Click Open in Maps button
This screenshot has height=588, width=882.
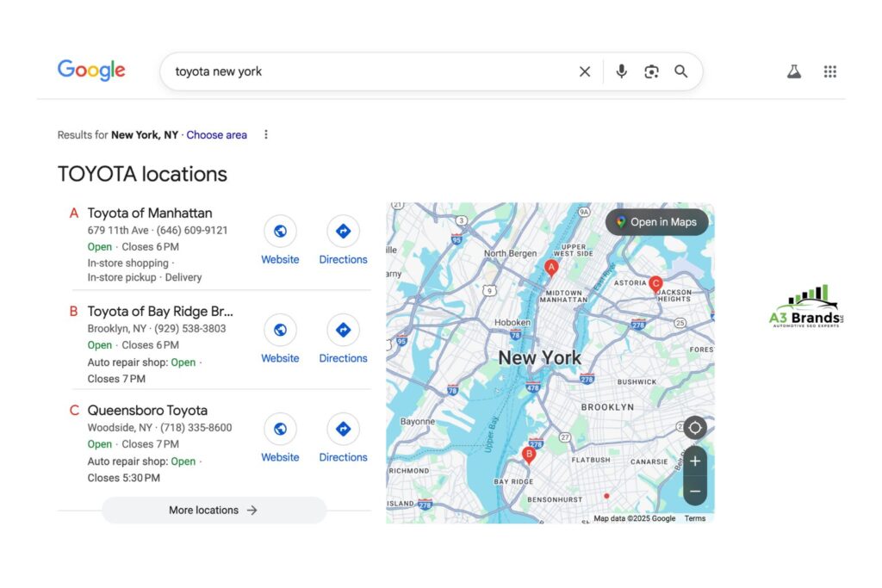click(x=656, y=222)
